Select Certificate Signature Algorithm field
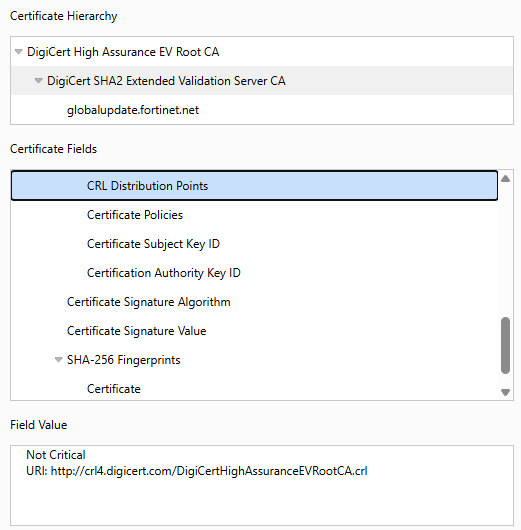This screenshot has width=521, height=530. coord(254,302)
